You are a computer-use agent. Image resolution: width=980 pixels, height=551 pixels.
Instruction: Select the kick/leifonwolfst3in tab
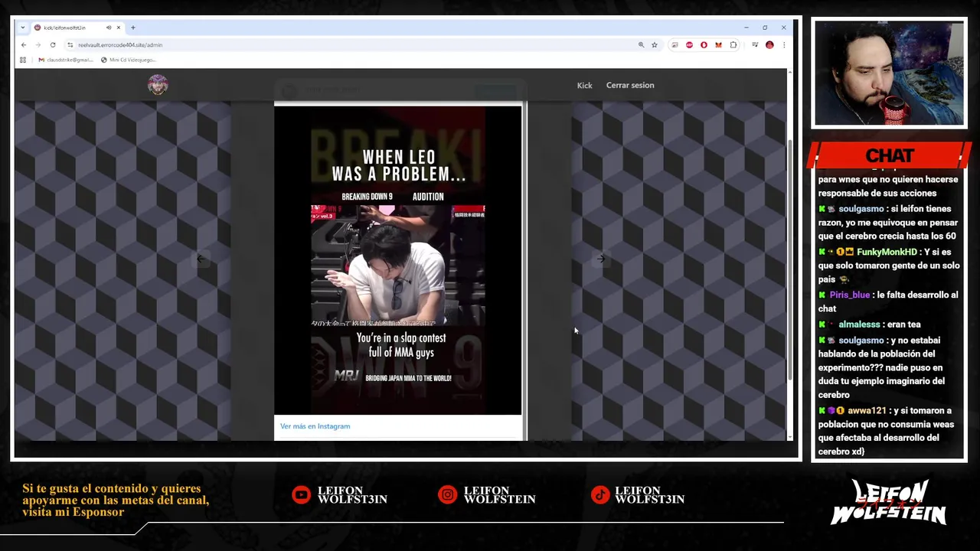point(77,28)
